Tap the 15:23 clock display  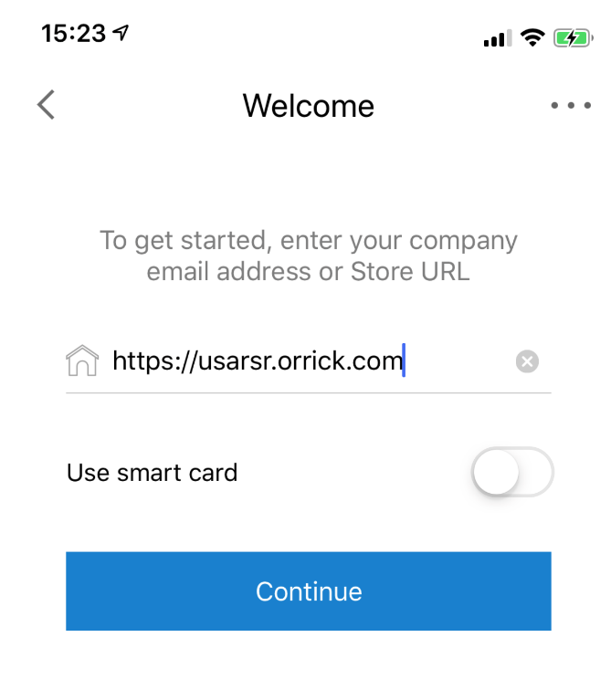(74, 33)
